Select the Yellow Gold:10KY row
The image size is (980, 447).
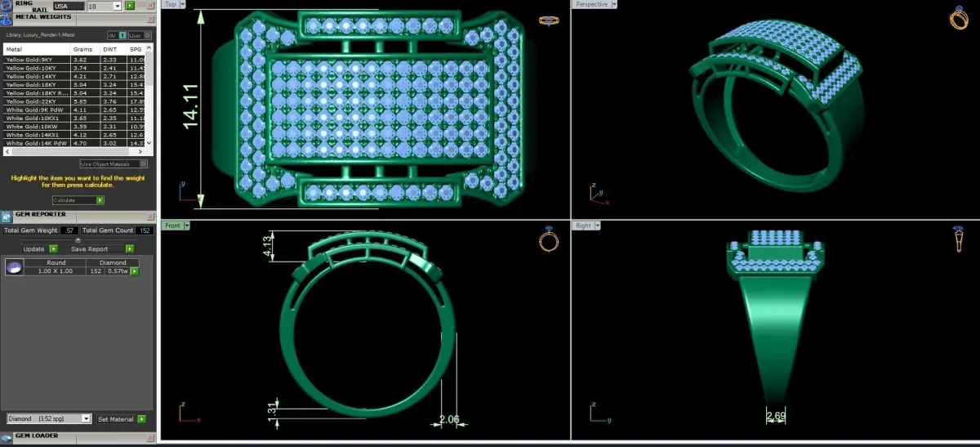pyautogui.click(x=75, y=69)
